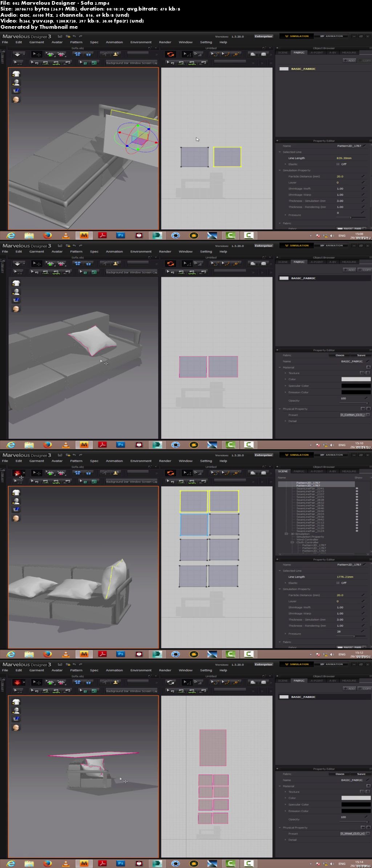Viewport: 372px width, 868px height.
Task: Click pencil icon beside Pattern2D_1787 name in top frame
Action: (364, 146)
